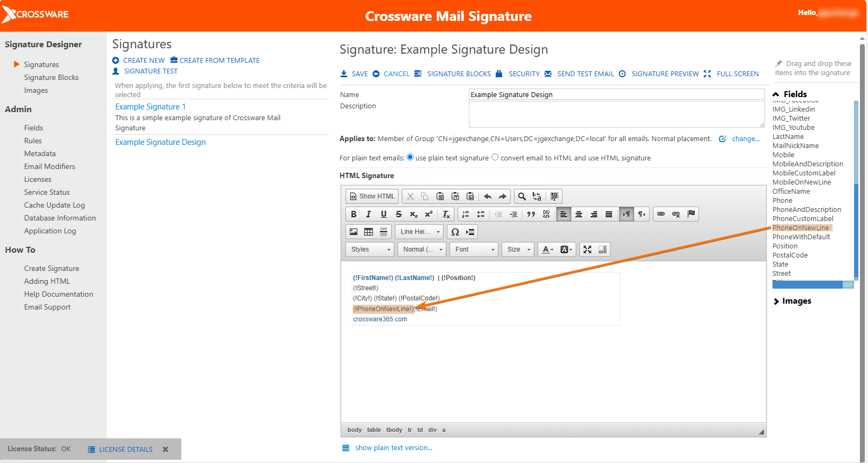The width and height of the screenshot is (868, 463).
Task: Click the 'show plain text version...' link
Action: [x=393, y=448]
